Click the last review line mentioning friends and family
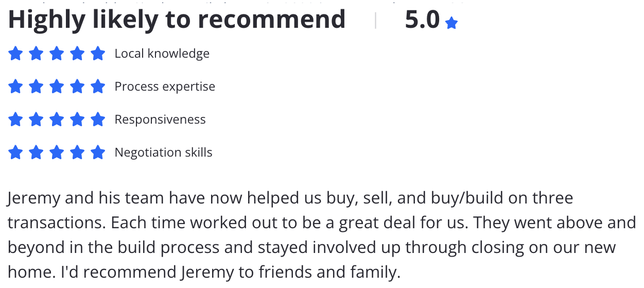The width and height of the screenshot is (644, 288). (x=204, y=273)
